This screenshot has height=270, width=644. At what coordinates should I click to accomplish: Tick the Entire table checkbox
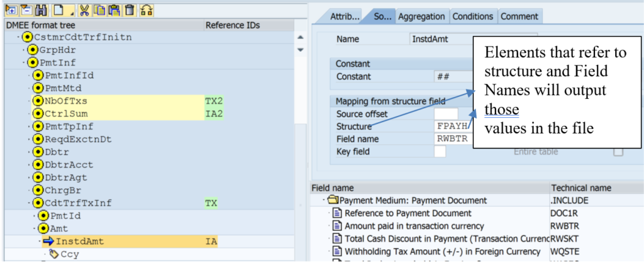click(x=618, y=152)
